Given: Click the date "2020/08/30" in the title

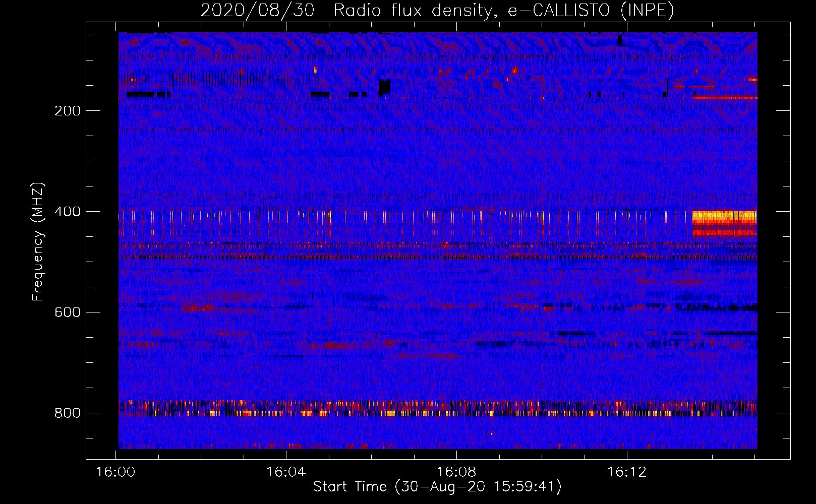Looking at the screenshot, I should point(258,10).
